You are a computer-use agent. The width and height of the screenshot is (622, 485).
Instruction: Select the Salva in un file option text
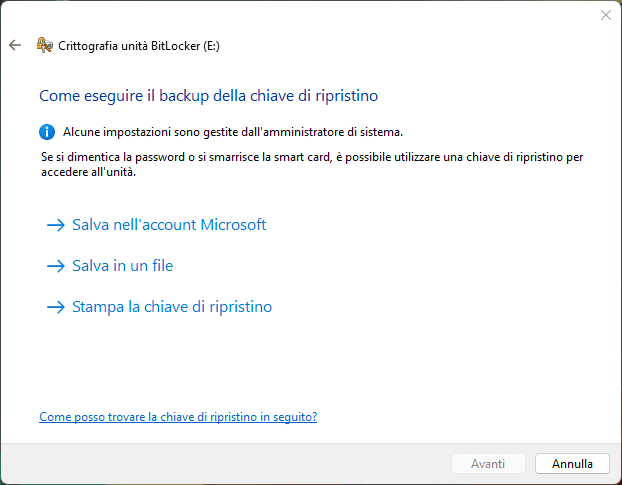123,266
